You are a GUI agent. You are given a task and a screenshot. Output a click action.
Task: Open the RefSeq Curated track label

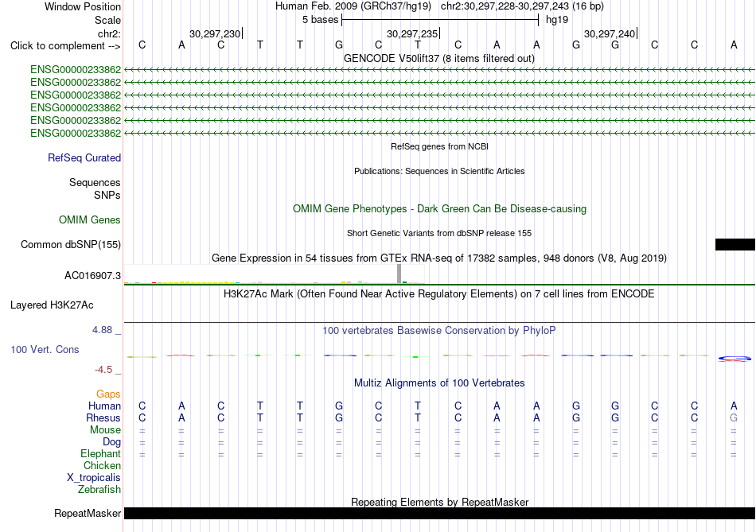point(84,157)
